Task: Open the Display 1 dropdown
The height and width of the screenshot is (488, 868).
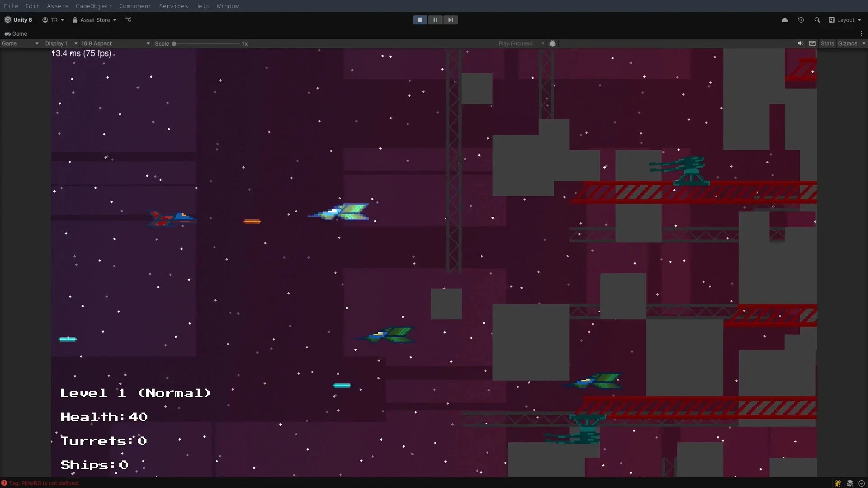Action: pos(60,43)
